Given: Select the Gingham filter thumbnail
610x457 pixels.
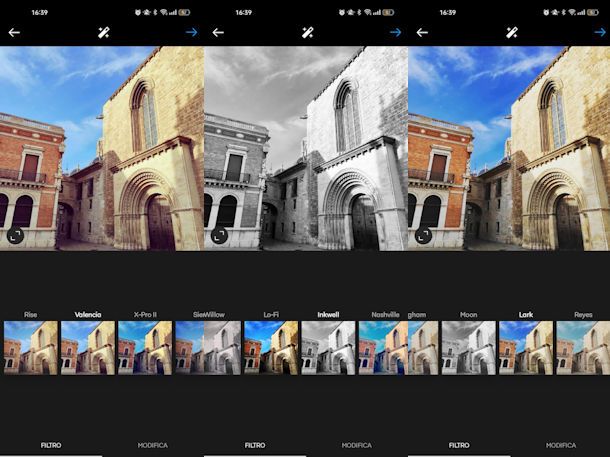Looking at the screenshot, I should (423, 348).
